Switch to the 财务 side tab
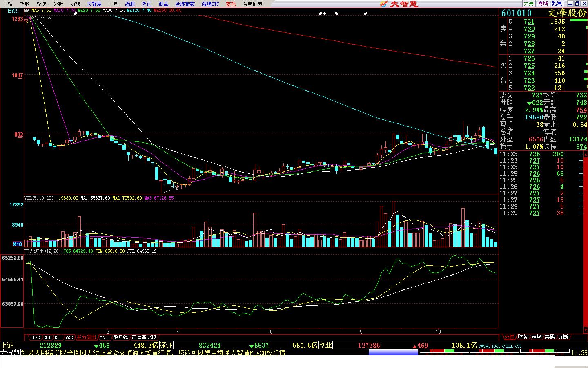 point(523,337)
